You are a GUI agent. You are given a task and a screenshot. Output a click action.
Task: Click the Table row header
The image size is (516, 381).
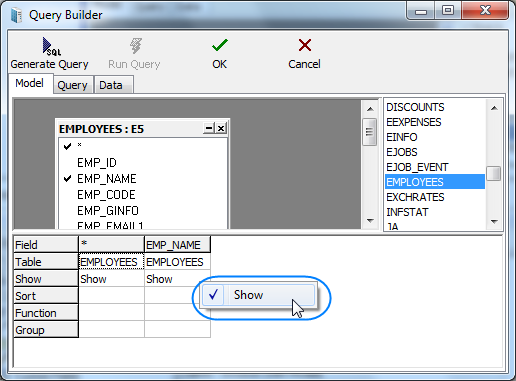pyautogui.click(x=46, y=262)
